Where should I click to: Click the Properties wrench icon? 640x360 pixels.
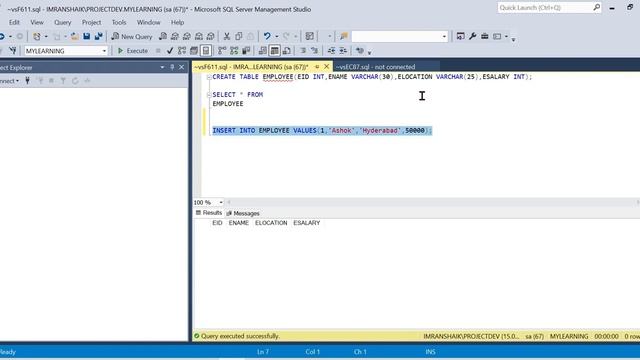point(473,37)
